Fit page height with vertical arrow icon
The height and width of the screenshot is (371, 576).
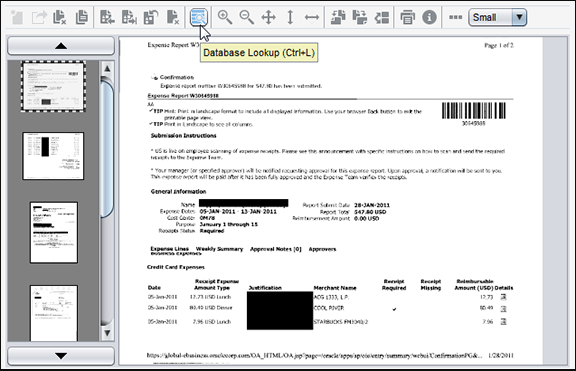[290, 17]
